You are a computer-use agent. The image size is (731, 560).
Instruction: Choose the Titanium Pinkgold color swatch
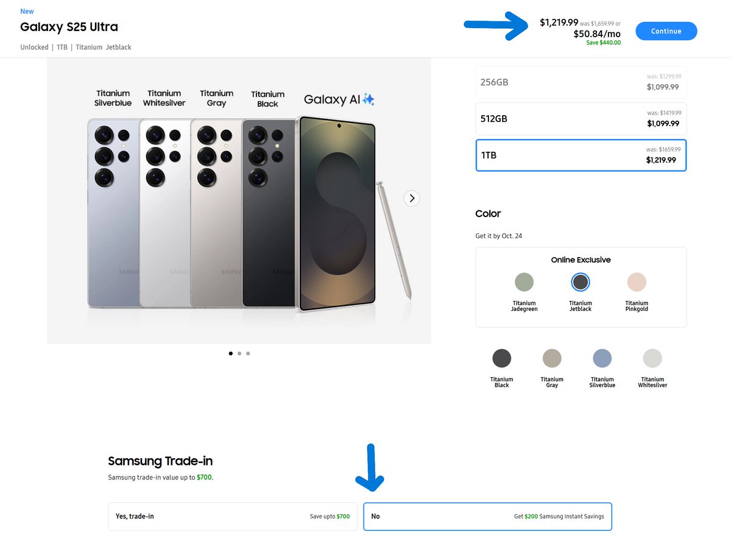pyautogui.click(x=637, y=282)
